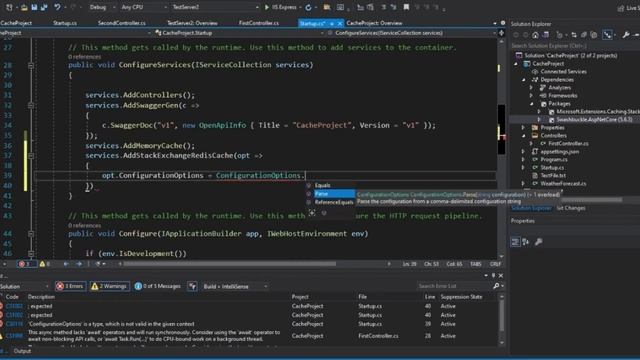Click the Categorized icon in Properties panel
The height and width of the screenshot is (360, 640).
515,242
